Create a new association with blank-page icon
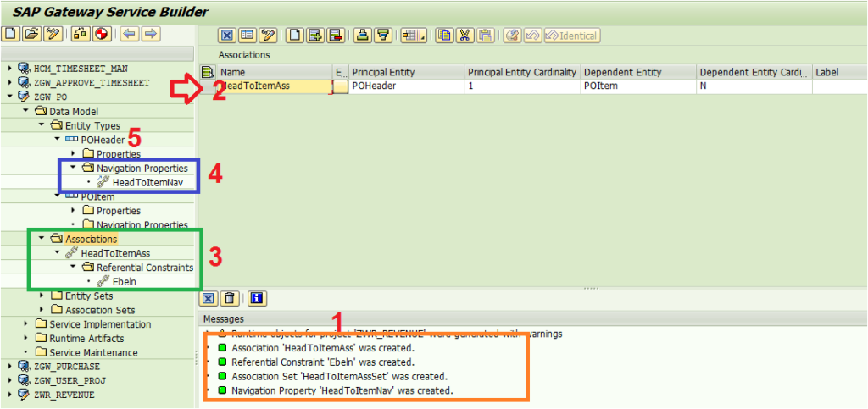This screenshot has height=409, width=868. pyautogui.click(x=295, y=36)
